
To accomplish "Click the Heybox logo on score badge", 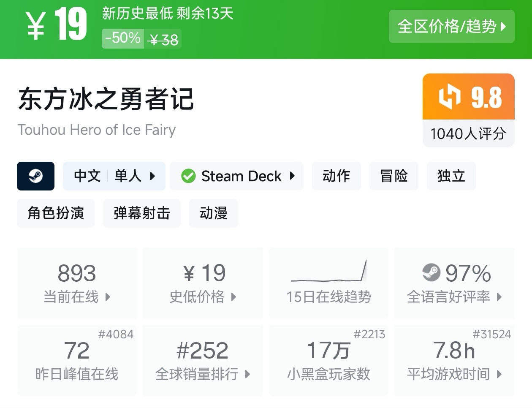I will click(449, 97).
